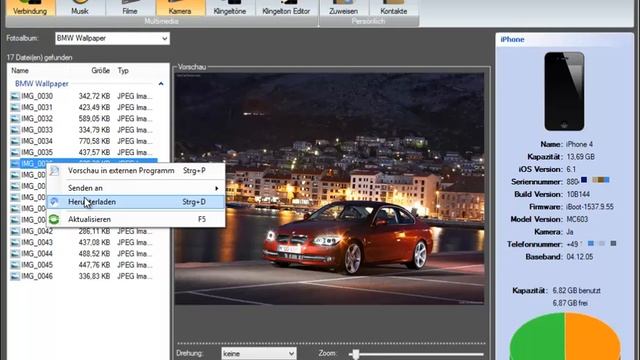Image resolution: width=640 pixels, height=360 pixels.
Task: Choose Aktualisieren from context menu
Action: point(136,219)
